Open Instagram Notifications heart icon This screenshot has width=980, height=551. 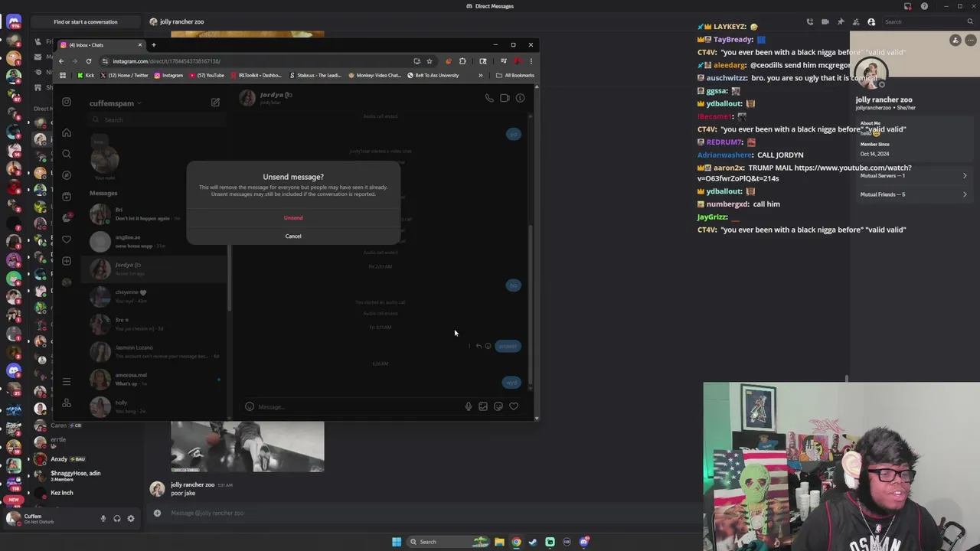pyautogui.click(x=67, y=240)
